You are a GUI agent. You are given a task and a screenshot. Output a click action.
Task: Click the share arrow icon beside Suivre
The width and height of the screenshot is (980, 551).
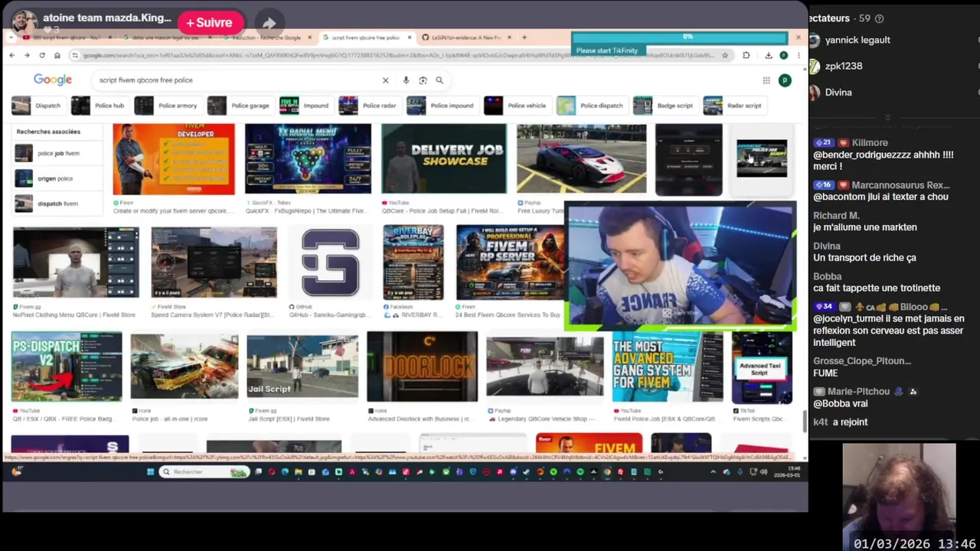(269, 23)
